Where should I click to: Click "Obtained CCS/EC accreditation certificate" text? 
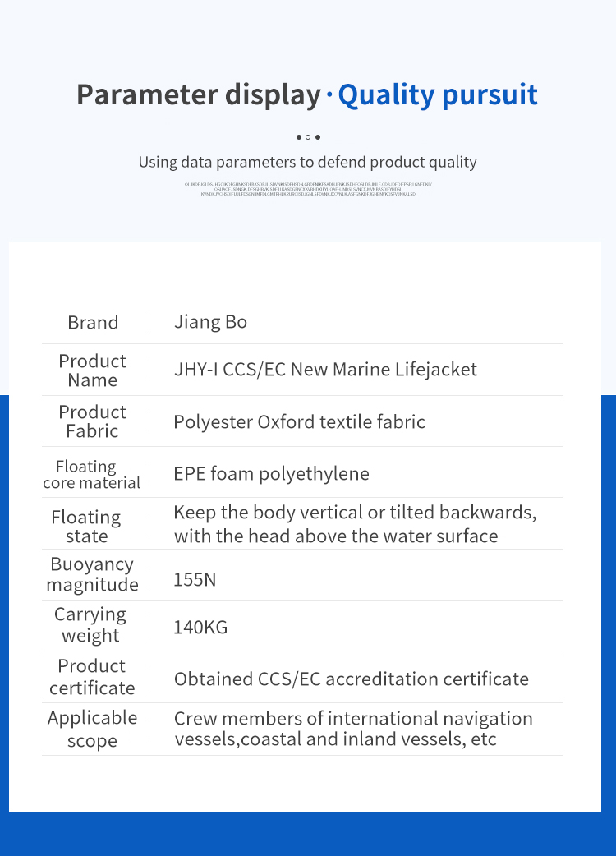351,679
